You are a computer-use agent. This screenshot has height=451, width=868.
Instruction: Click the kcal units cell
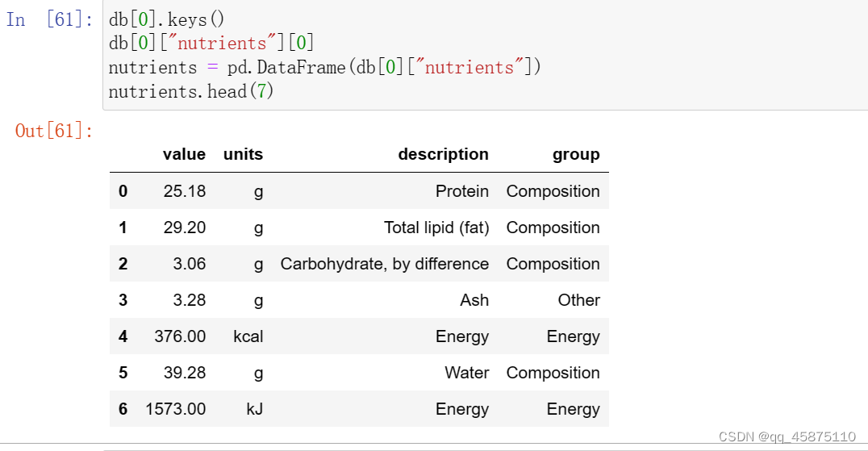click(x=248, y=336)
